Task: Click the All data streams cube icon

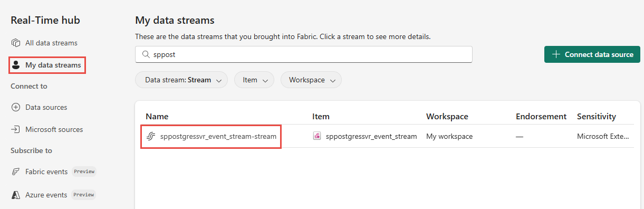Action: pos(16,43)
